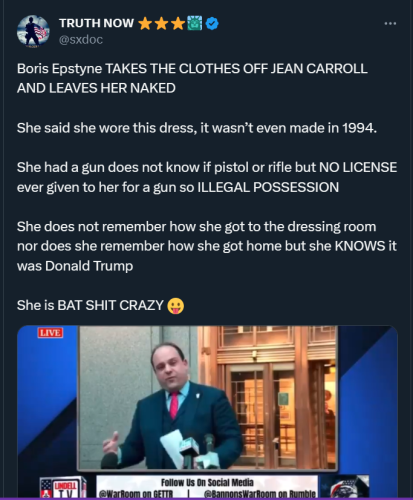Click the @WarRoom on GETTR text

(x=136, y=494)
